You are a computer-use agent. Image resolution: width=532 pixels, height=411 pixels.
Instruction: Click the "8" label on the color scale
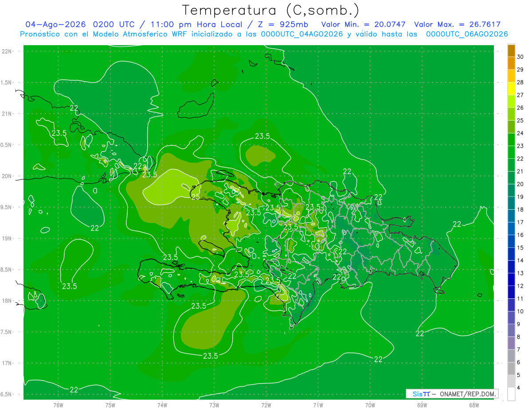tap(520, 337)
